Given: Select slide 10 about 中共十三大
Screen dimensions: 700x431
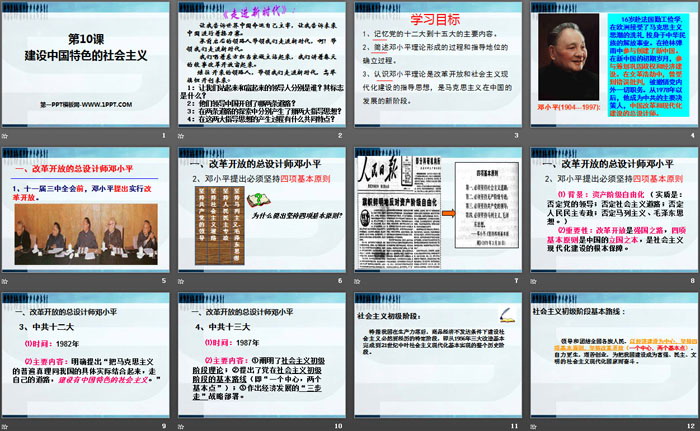Looking at the screenshot, I should 262,355.
